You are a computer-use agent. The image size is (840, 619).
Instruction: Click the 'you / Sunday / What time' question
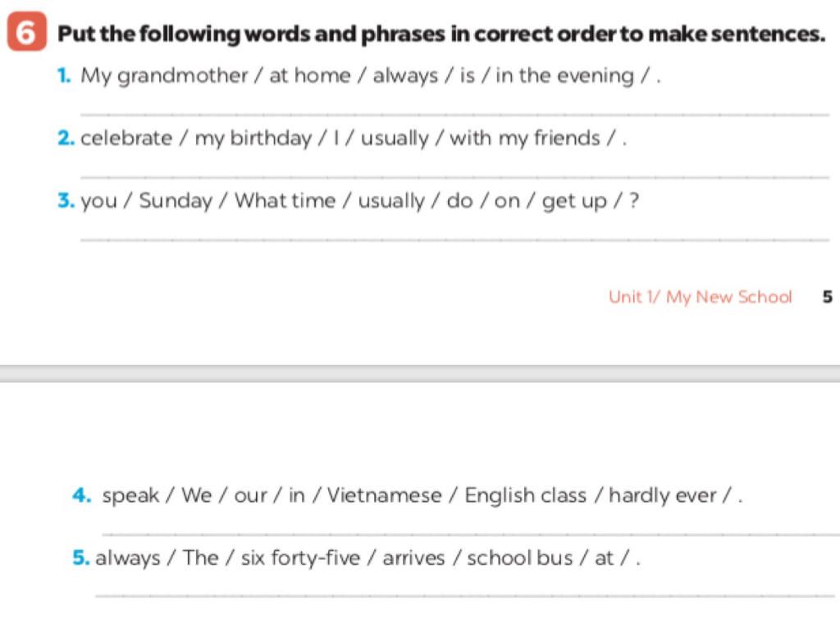pyautogui.click(x=359, y=201)
